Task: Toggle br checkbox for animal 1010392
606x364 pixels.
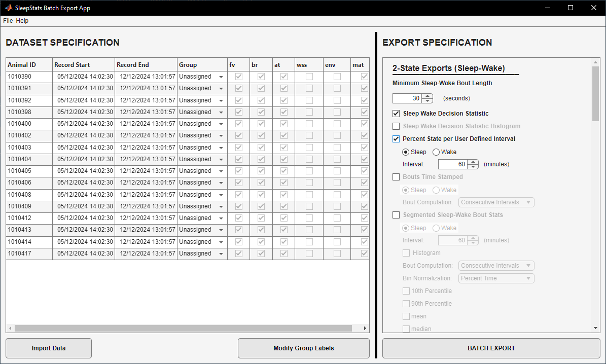Action: [261, 100]
